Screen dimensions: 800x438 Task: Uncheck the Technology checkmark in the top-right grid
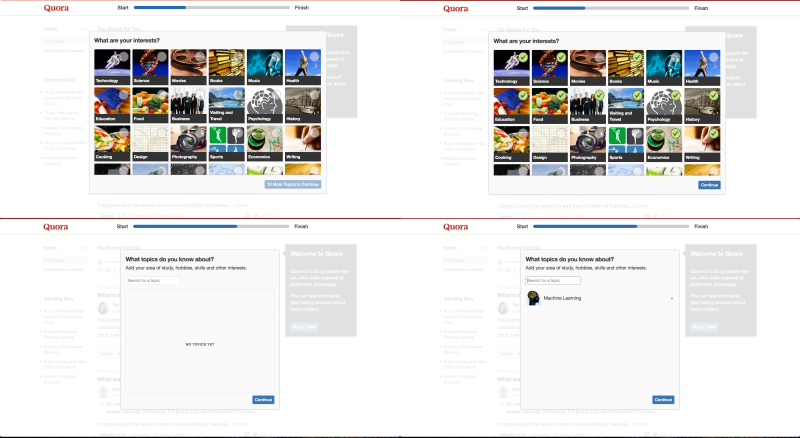523,57
